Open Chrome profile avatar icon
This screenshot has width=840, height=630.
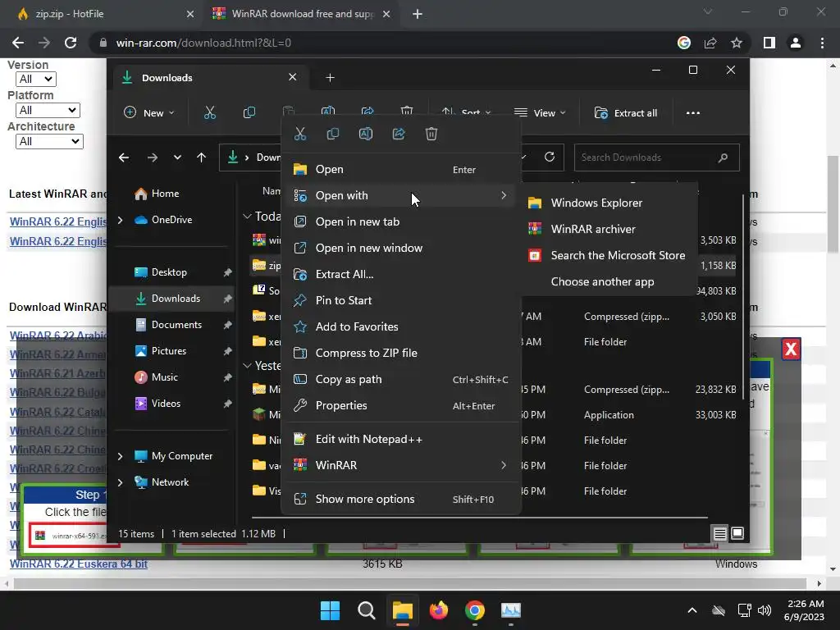796,43
